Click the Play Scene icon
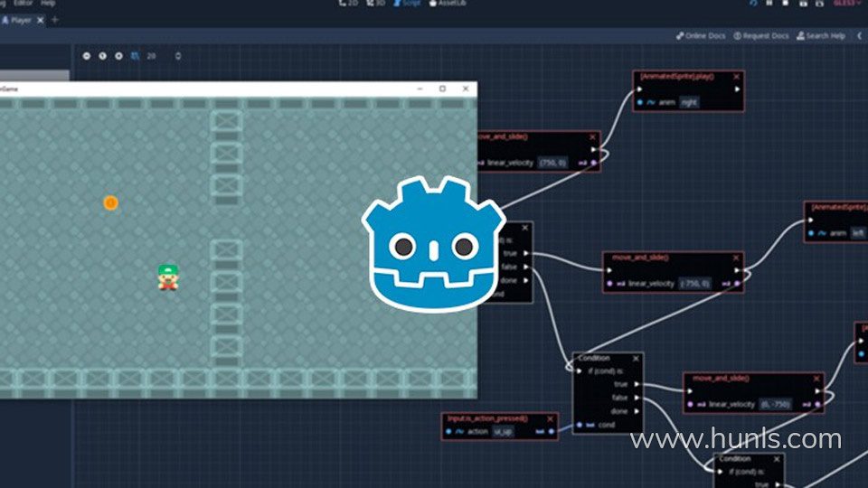The width and height of the screenshot is (868, 488). (x=803, y=3)
